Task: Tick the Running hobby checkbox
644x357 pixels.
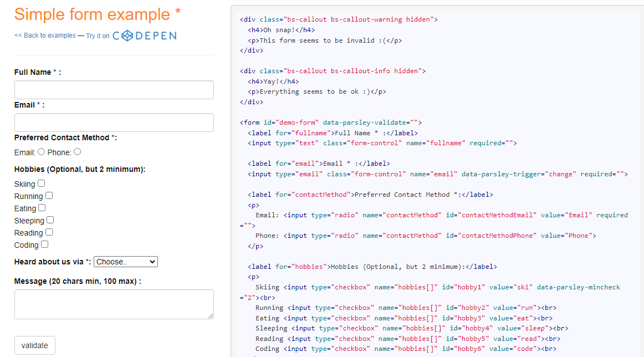Action: click(x=49, y=196)
